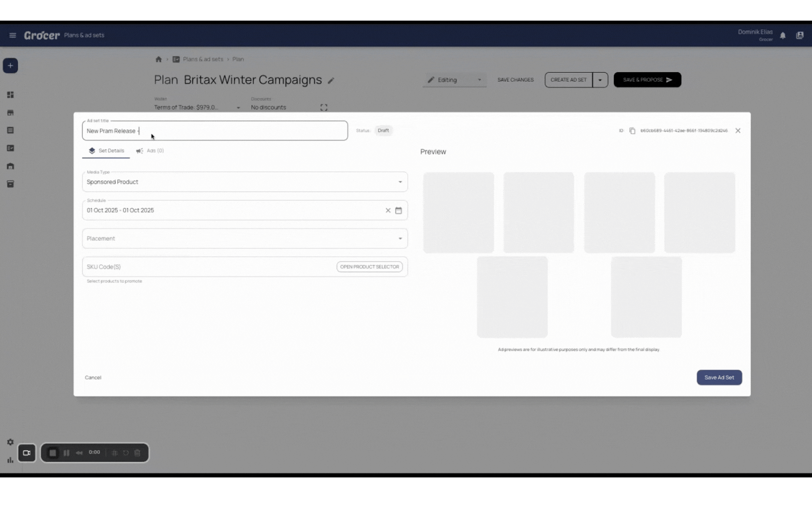This screenshot has height=506, width=812.
Task: Clear the schedule date range
Action: point(388,210)
